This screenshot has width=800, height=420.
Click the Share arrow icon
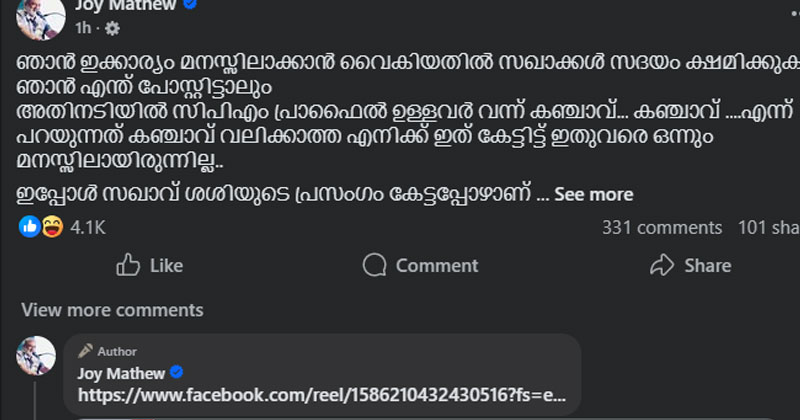click(x=661, y=265)
